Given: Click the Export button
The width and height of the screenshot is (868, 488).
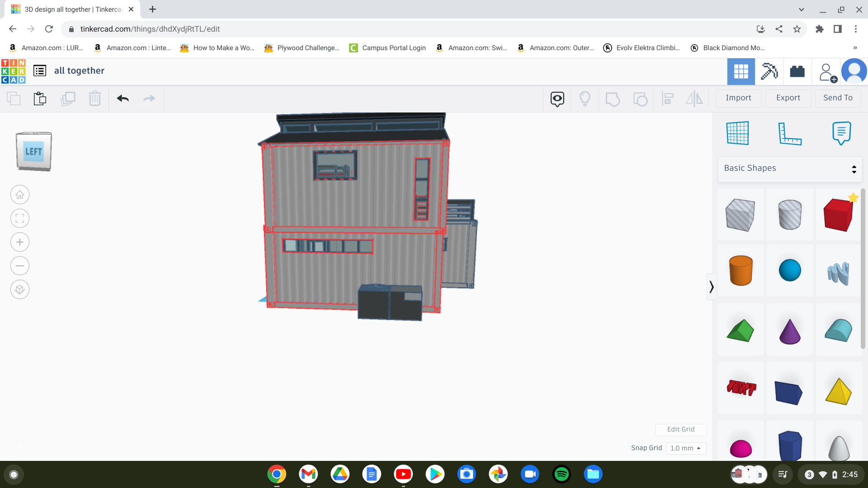Looking at the screenshot, I should tap(788, 98).
